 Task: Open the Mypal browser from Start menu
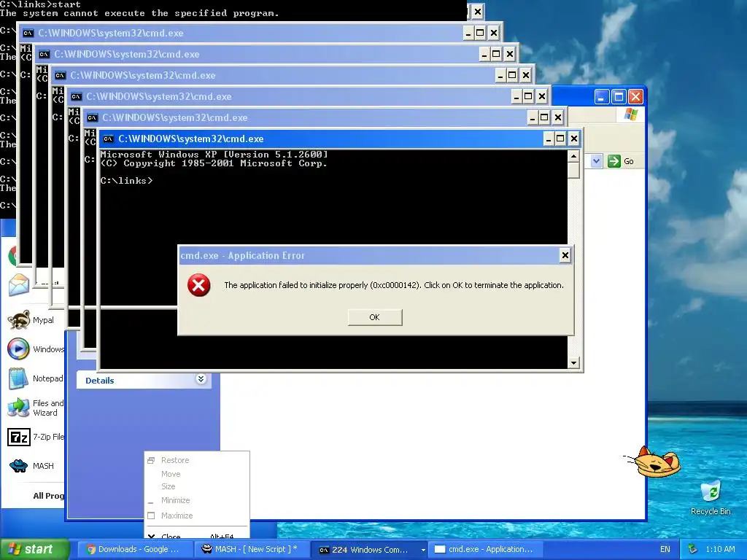click(x=31, y=320)
